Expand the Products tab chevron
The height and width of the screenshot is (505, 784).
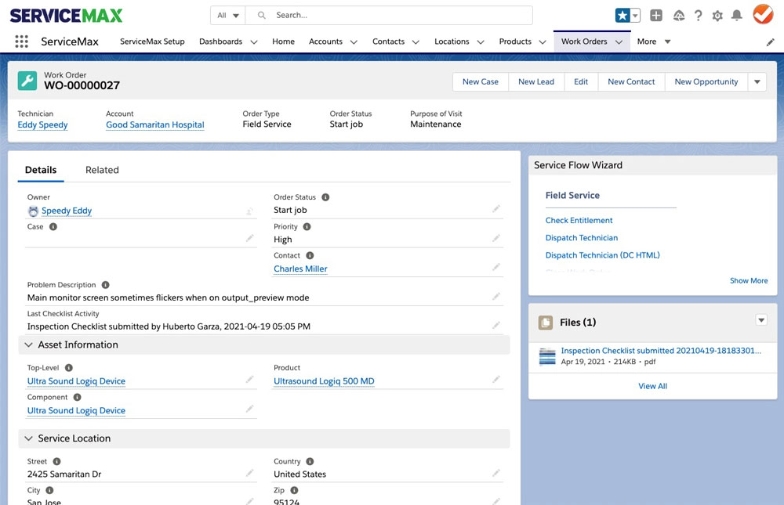(x=542, y=42)
